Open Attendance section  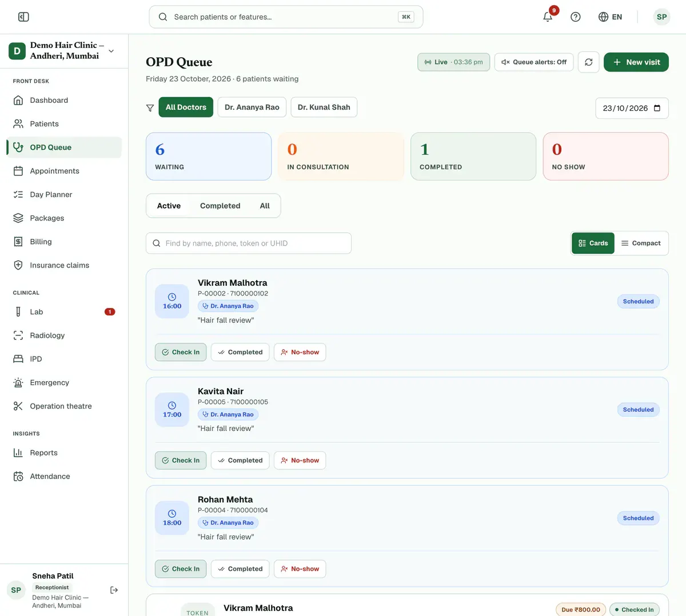click(x=64, y=477)
